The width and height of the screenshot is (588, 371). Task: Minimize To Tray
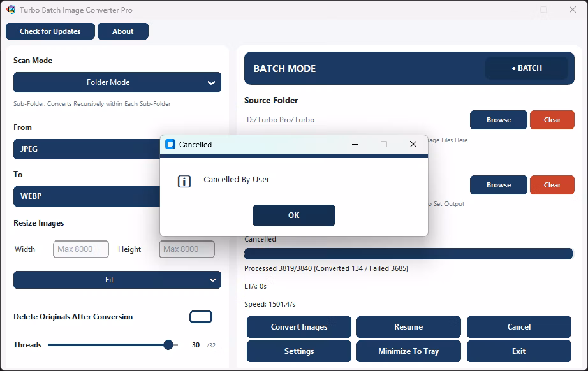[408, 351]
